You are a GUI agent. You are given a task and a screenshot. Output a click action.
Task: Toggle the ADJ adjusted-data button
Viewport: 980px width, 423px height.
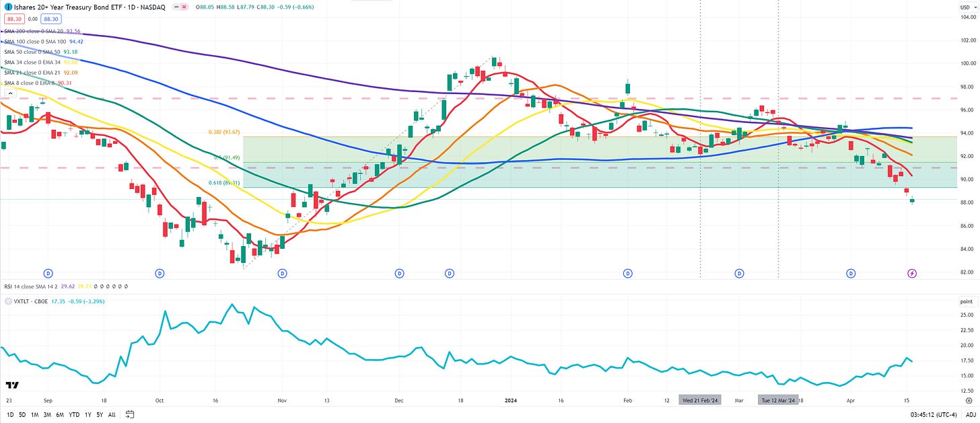[x=969, y=414]
